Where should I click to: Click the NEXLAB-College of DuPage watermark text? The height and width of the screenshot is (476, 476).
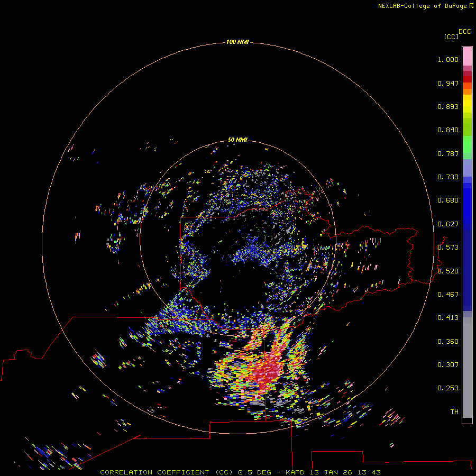click(425, 6)
